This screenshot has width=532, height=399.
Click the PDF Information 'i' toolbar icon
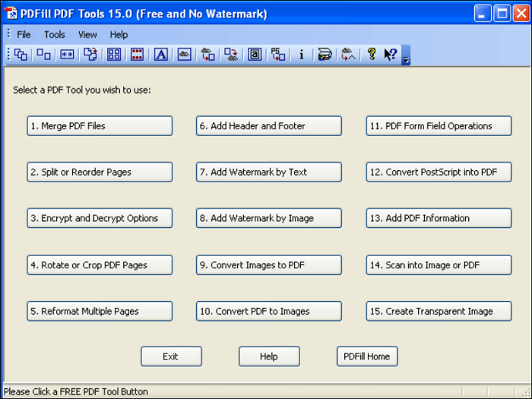coord(301,54)
